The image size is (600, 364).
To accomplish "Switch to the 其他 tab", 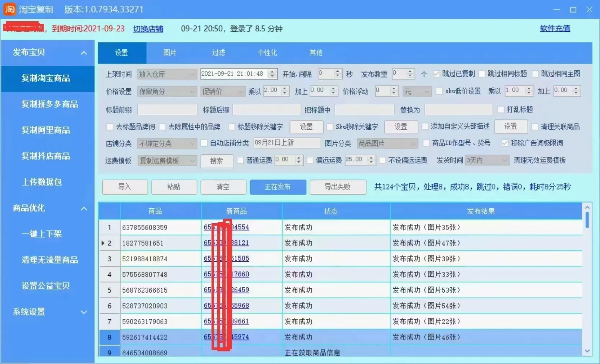I will point(316,53).
